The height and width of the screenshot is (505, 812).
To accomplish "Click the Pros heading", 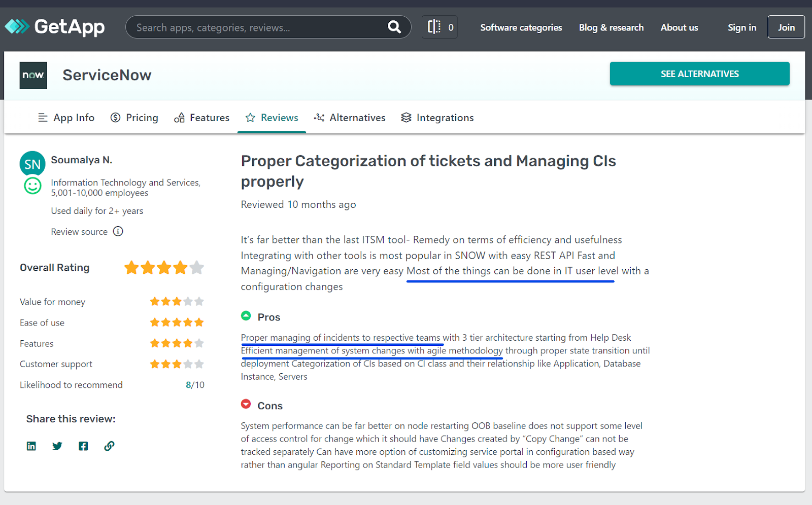I will (269, 317).
